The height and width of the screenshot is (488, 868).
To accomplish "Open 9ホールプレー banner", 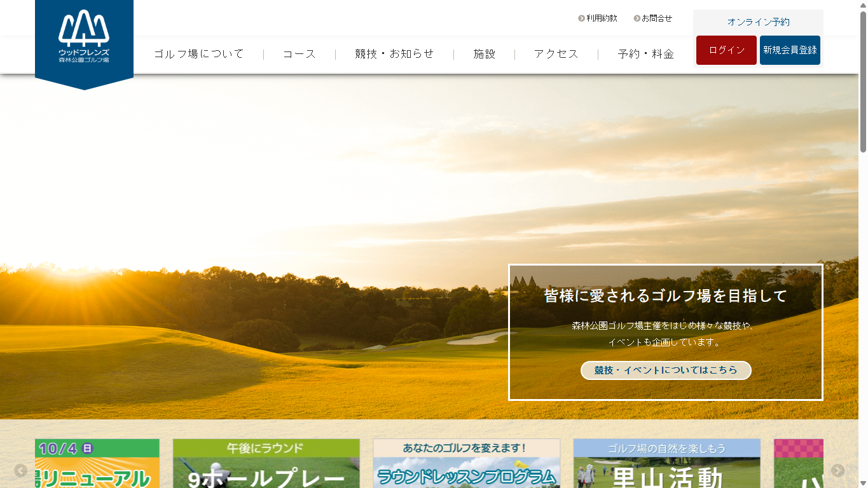I will (266, 463).
